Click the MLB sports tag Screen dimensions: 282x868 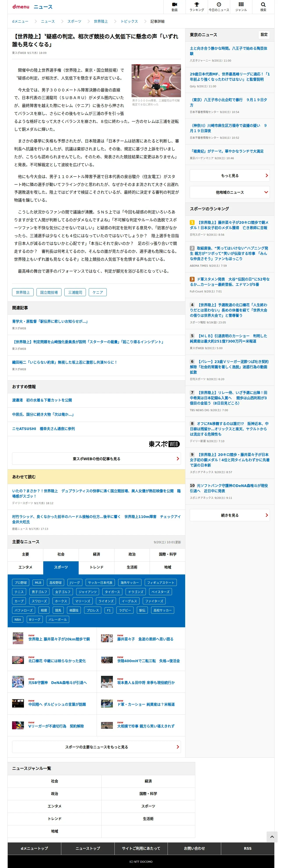coord(38,583)
